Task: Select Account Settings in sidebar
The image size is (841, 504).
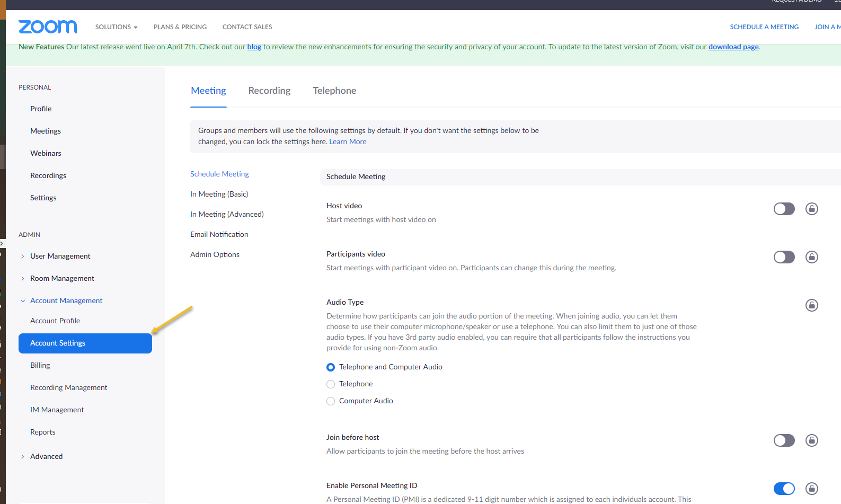Action: 85,343
